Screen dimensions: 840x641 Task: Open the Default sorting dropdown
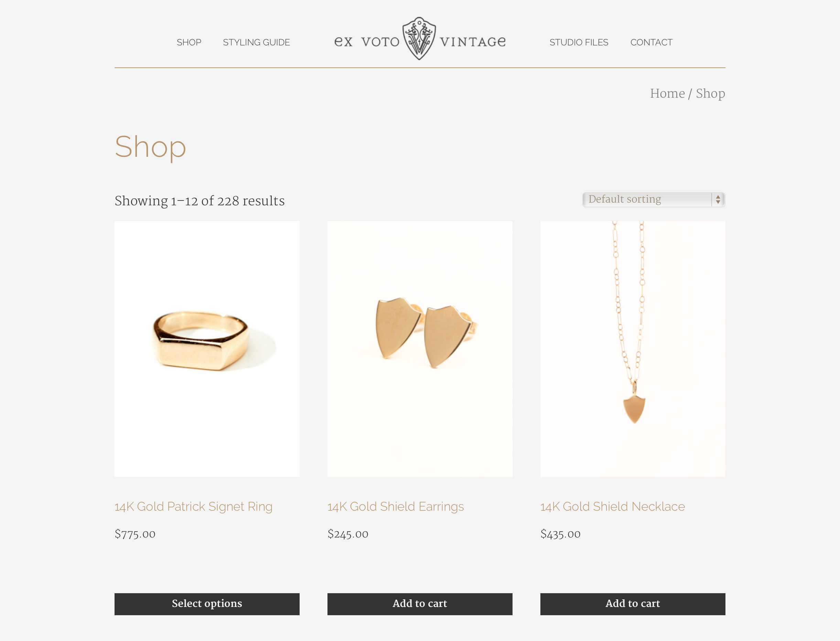click(x=653, y=199)
